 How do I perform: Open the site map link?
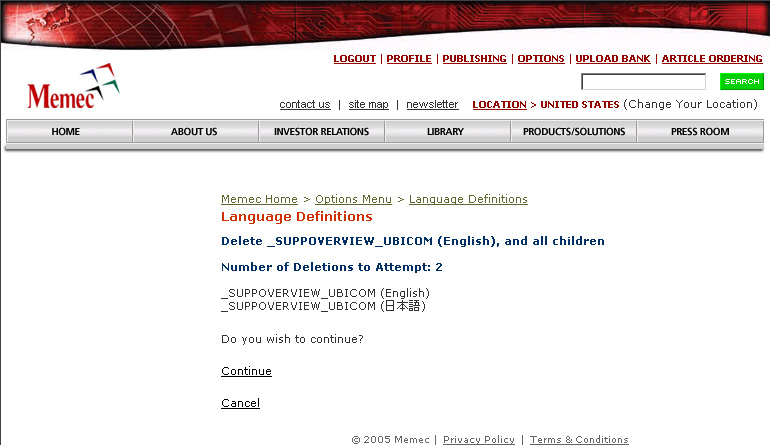coord(368,104)
